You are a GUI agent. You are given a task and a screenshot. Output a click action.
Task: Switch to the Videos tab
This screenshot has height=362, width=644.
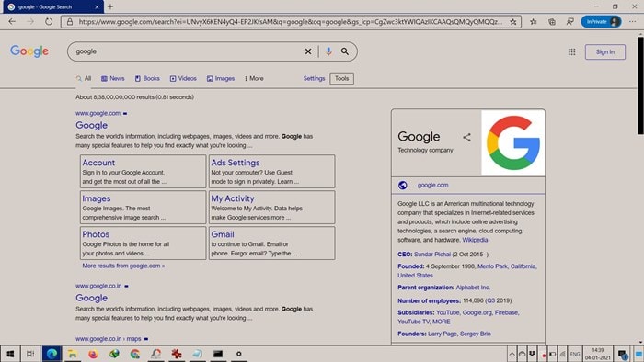click(183, 78)
